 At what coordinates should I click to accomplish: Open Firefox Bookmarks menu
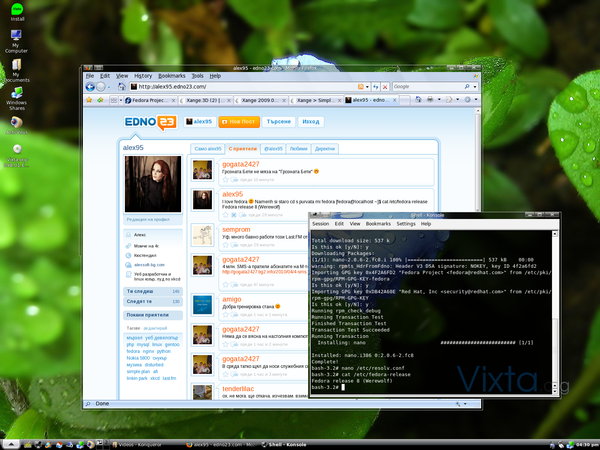[x=172, y=76]
